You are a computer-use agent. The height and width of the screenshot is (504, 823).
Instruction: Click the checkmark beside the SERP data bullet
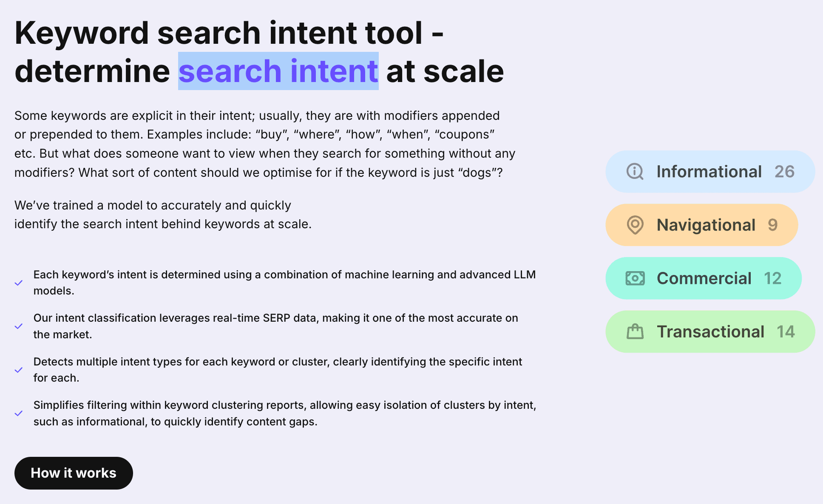pyautogui.click(x=19, y=326)
